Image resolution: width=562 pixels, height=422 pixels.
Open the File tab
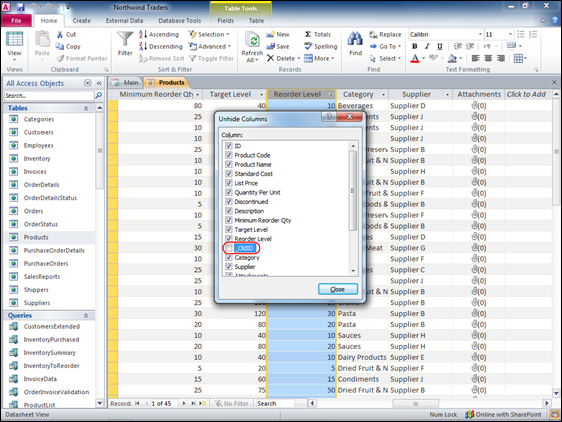(16, 20)
